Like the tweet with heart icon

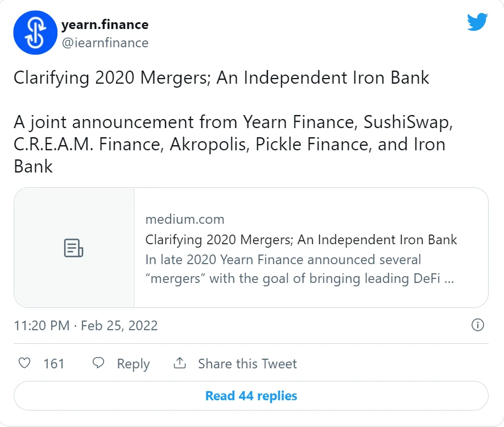pos(24,363)
